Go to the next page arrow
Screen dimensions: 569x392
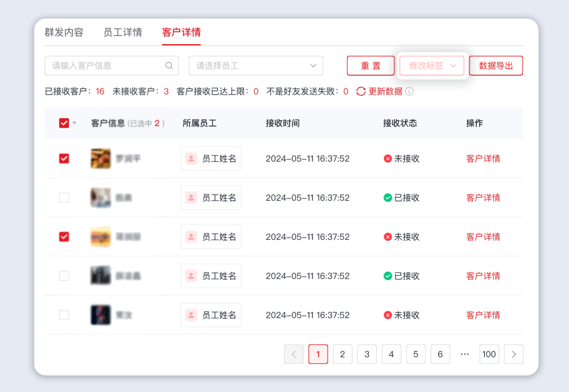coord(514,354)
